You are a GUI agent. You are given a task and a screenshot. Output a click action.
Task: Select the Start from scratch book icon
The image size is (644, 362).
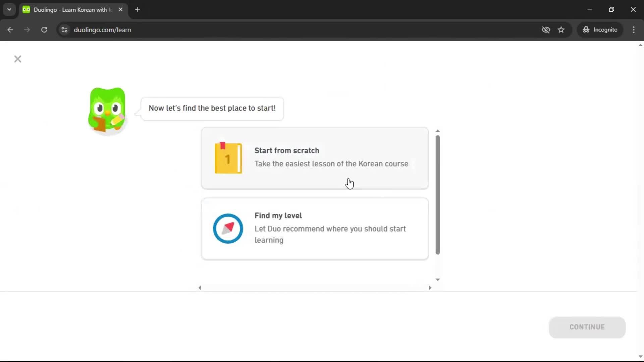pos(228,158)
